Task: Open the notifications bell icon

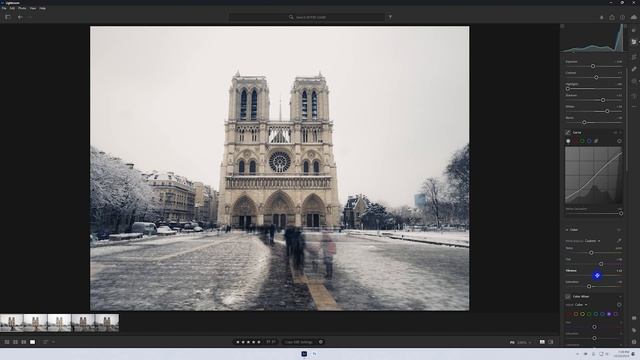Action: tap(602, 18)
